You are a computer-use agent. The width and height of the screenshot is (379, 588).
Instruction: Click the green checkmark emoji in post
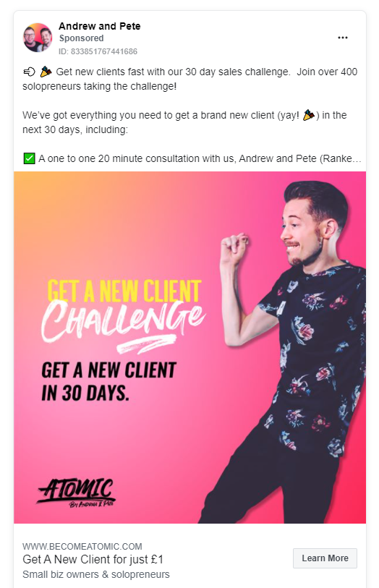point(29,158)
